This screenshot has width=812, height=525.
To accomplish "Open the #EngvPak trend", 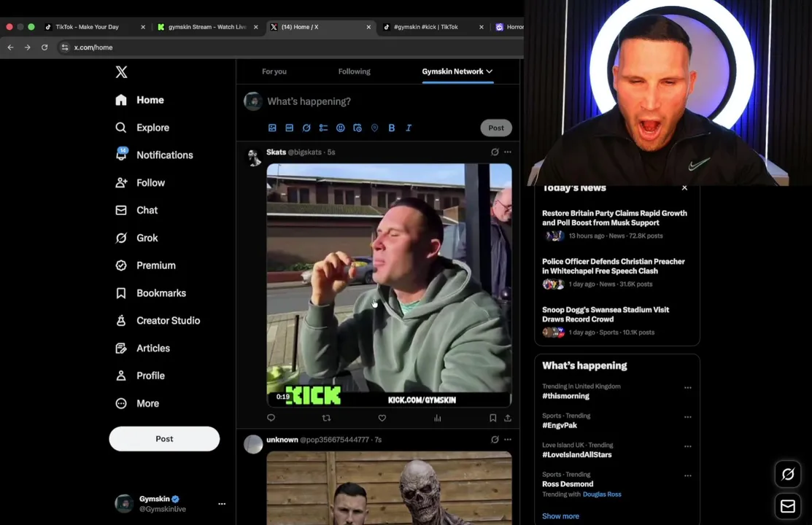I will pyautogui.click(x=560, y=426).
